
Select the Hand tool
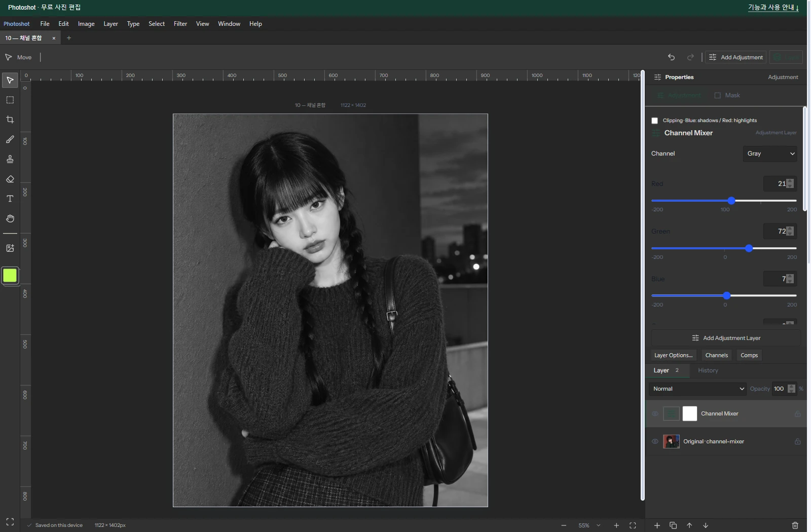10,218
